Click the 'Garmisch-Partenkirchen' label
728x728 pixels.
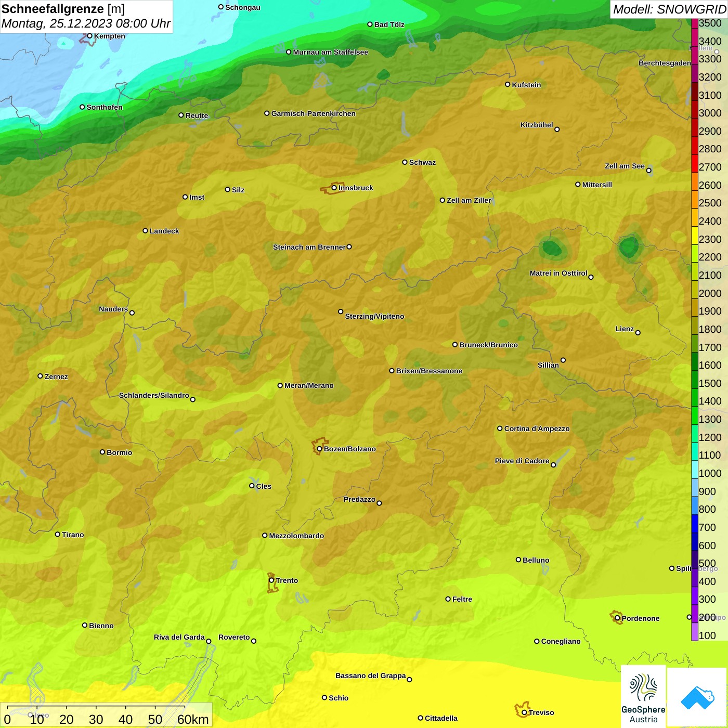click(x=314, y=113)
